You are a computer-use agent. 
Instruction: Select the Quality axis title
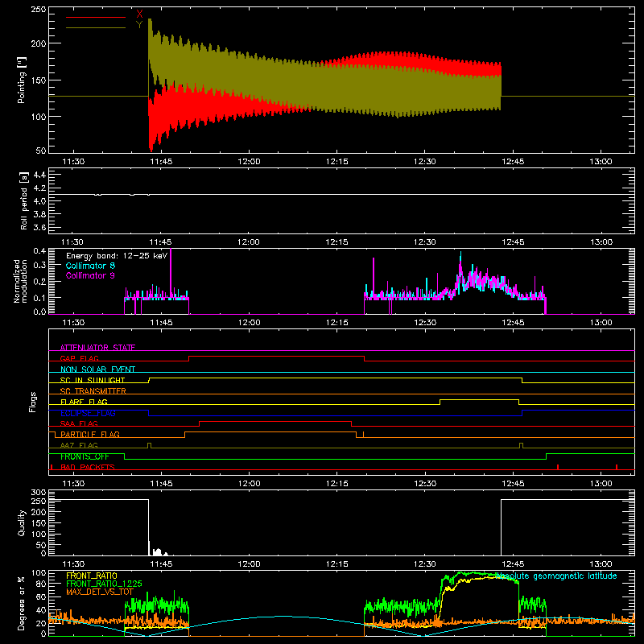[x=22, y=522]
